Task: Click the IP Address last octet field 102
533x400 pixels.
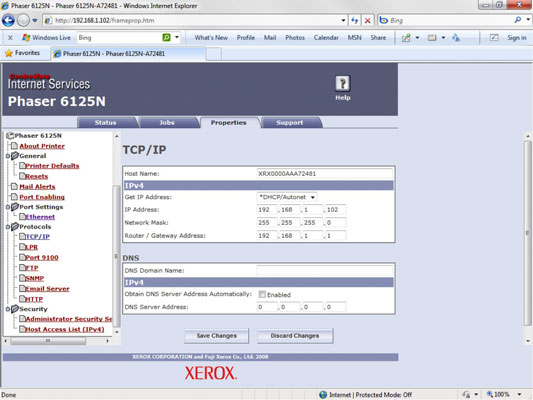Action: pos(336,210)
